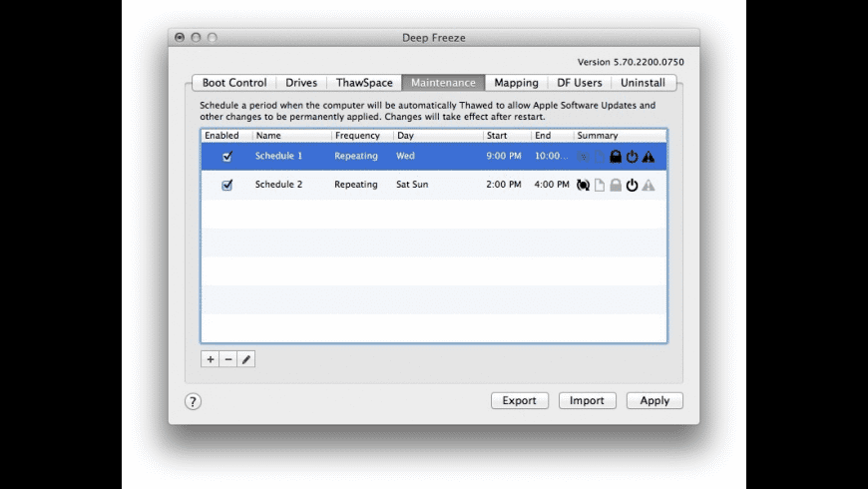This screenshot has width=868, height=489.
Task: Click the Export button
Action: 519,400
